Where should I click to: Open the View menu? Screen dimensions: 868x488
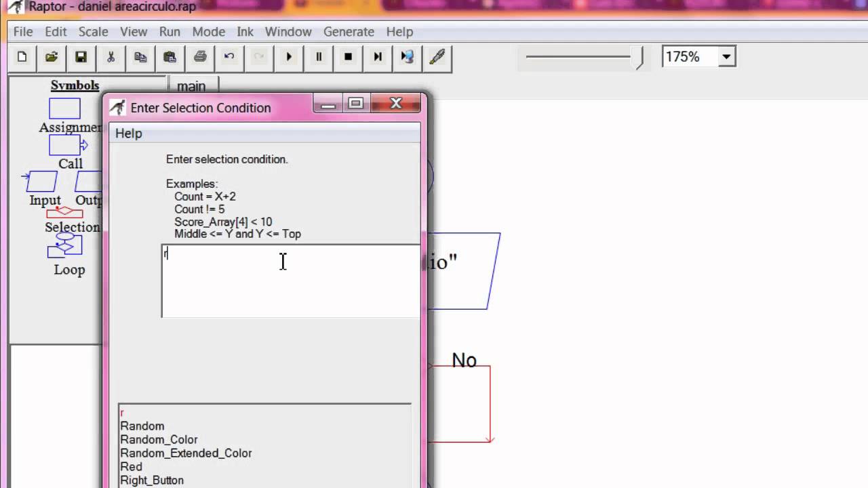point(134,32)
